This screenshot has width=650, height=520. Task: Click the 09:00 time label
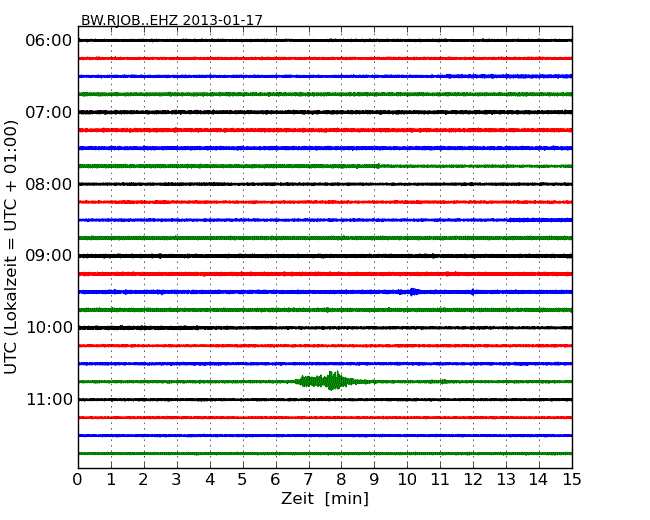(x=49, y=256)
